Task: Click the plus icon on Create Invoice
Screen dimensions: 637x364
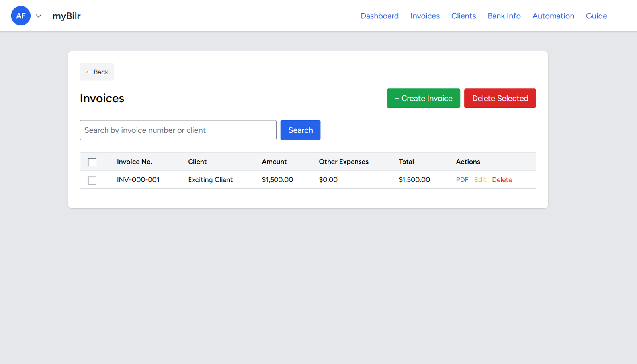Action: pos(397,98)
